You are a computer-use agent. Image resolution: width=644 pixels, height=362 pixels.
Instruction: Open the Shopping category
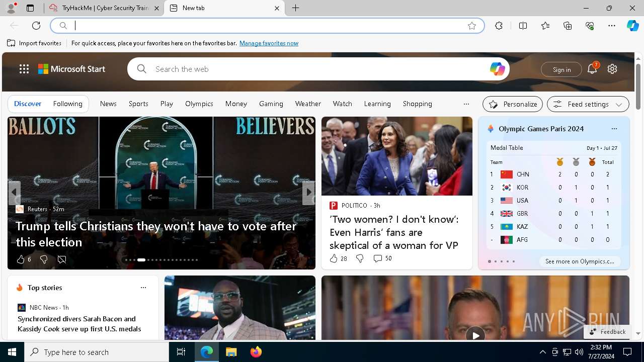coord(418,104)
